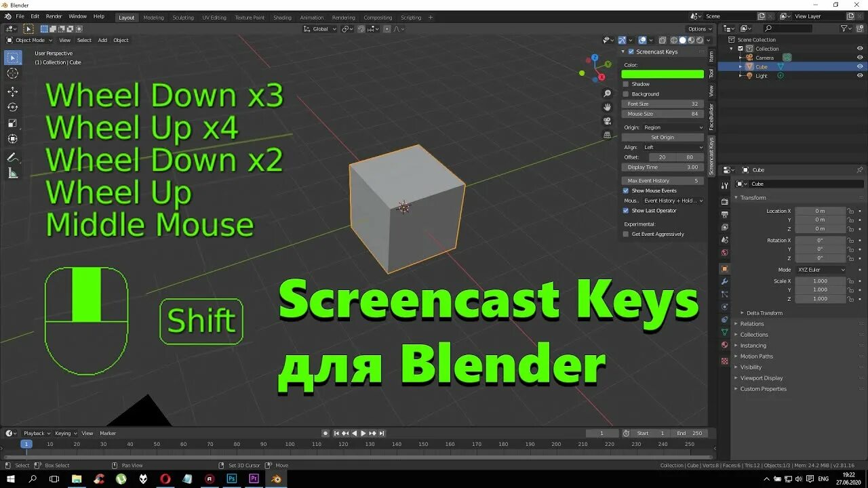Viewport: 868px width, 488px height.
Task: Toggle Show Mouse Events checkbox
Action: point(626,190)
